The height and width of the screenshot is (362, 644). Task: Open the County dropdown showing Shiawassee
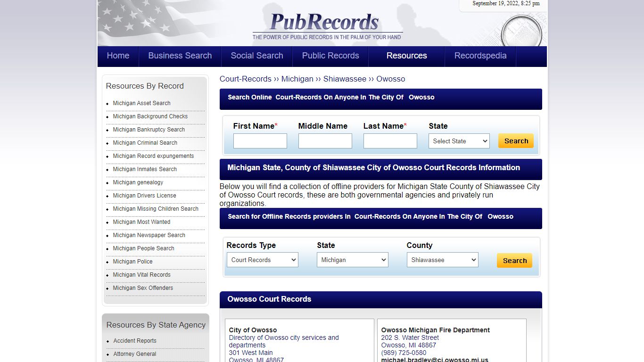coord(443,260)
